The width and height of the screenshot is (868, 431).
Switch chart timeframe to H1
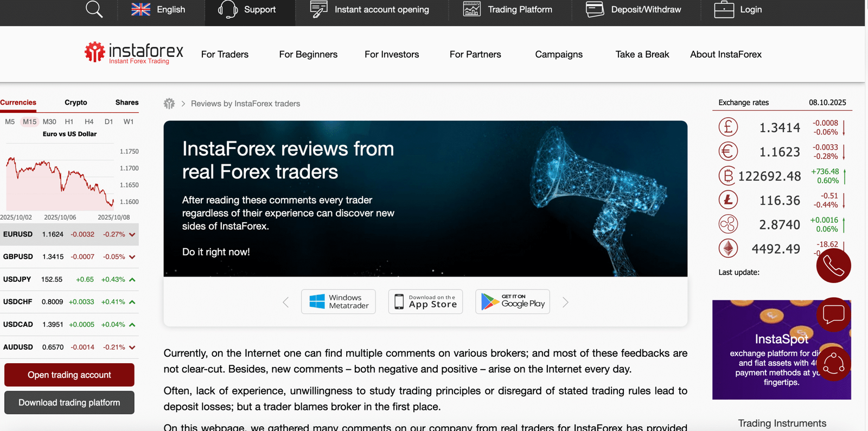point(69,121)
